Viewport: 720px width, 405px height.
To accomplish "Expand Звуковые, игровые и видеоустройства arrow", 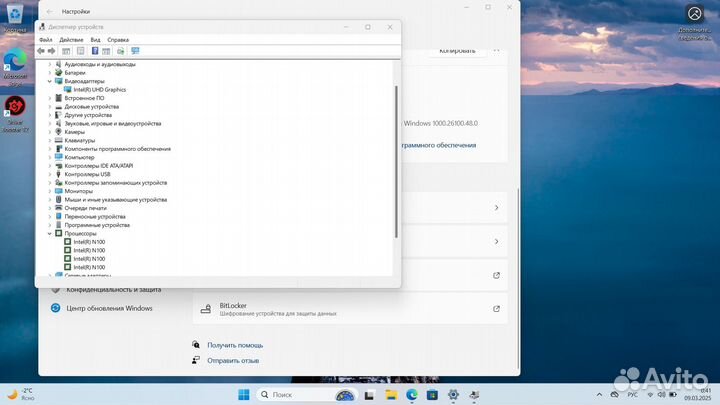I will 50,124.
